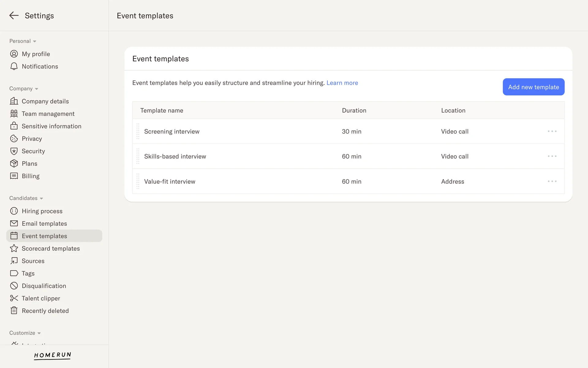Click the Security shield icon

coord(14,151)
